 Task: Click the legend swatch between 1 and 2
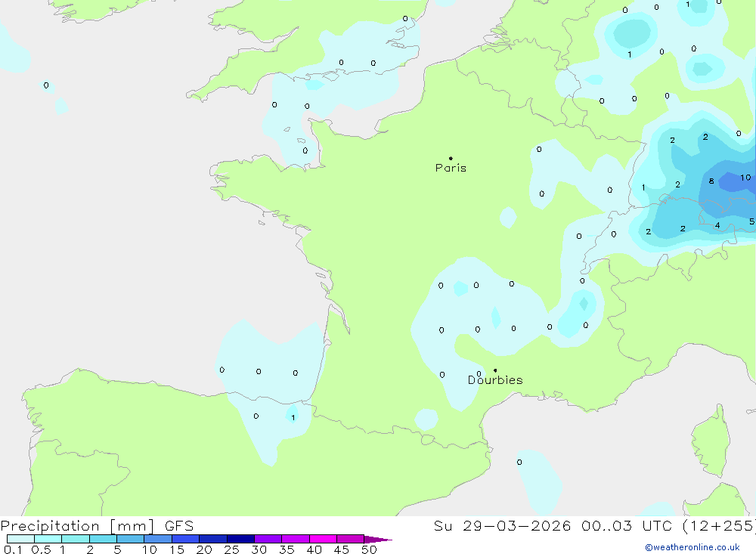75,539
